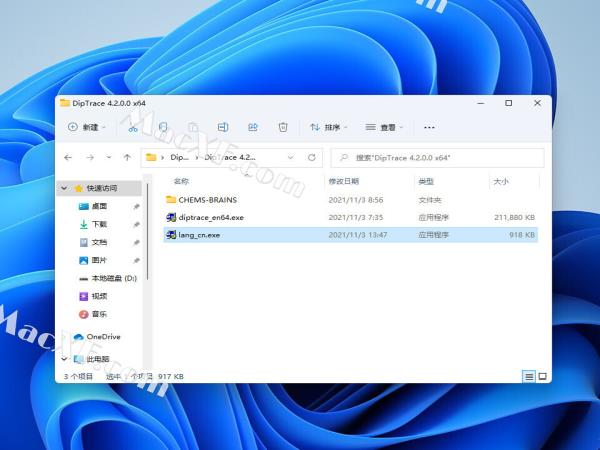
Task: Click the Share icon in toolbar
Action: [253, 127]
